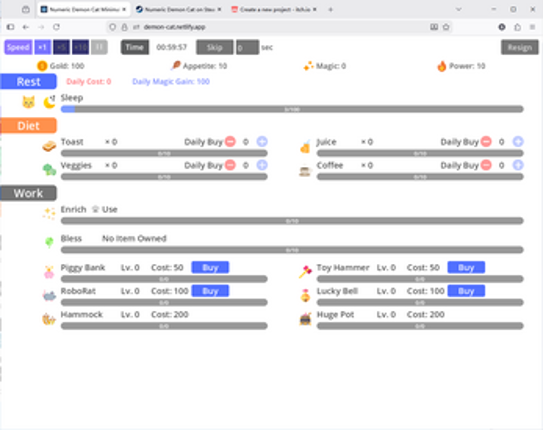
Task: Toggle the pause speed button
Action: point(99,47)
